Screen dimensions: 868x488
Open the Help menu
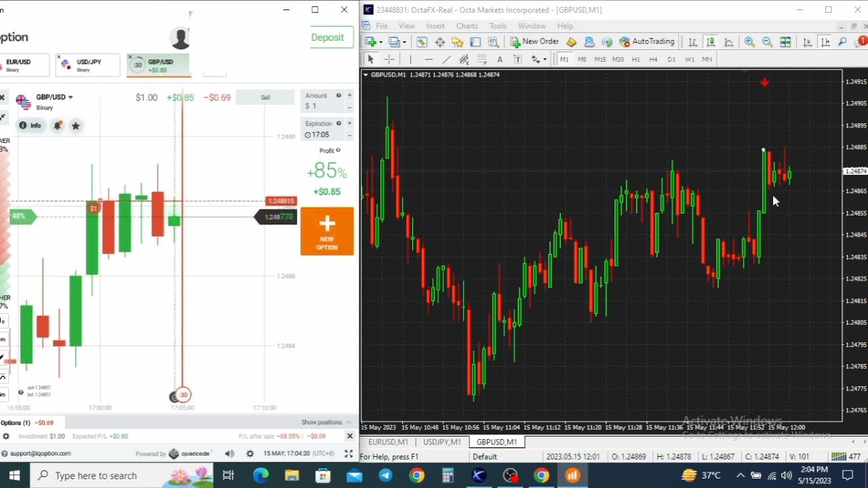(566, 26)
